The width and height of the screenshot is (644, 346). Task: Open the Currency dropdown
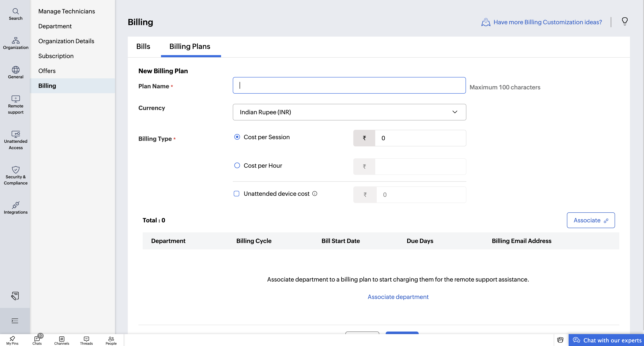pos(349,112)
